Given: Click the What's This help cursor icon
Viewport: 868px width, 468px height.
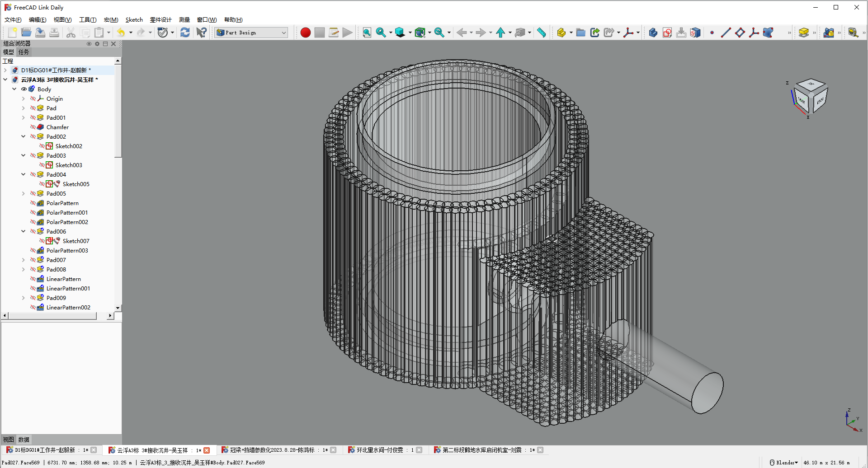Looking at the screenshot, I should pos(201,33).
